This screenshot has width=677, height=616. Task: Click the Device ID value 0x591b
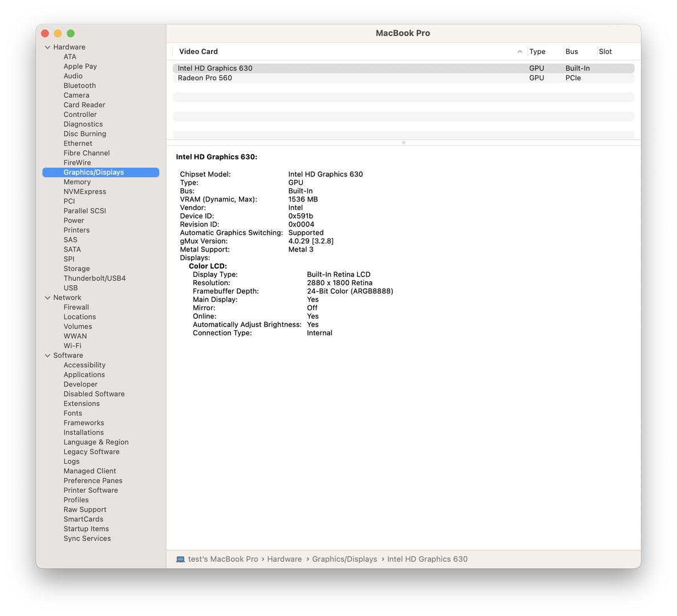[301, 216]
